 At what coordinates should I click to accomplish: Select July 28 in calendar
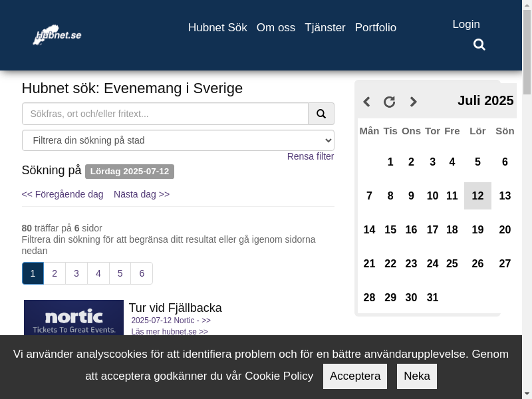pos(369,297)
